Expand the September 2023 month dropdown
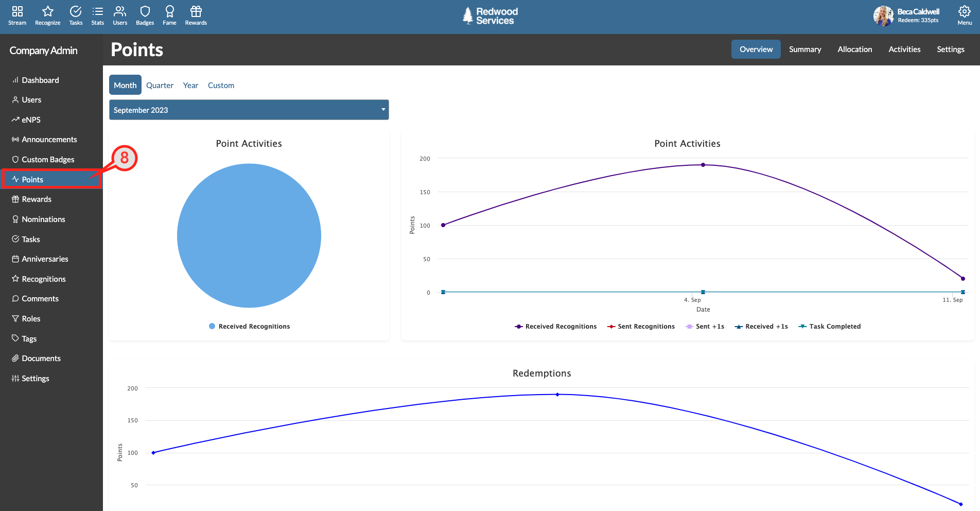Screen dimensions: 980x511 click(x=249, y=110)
